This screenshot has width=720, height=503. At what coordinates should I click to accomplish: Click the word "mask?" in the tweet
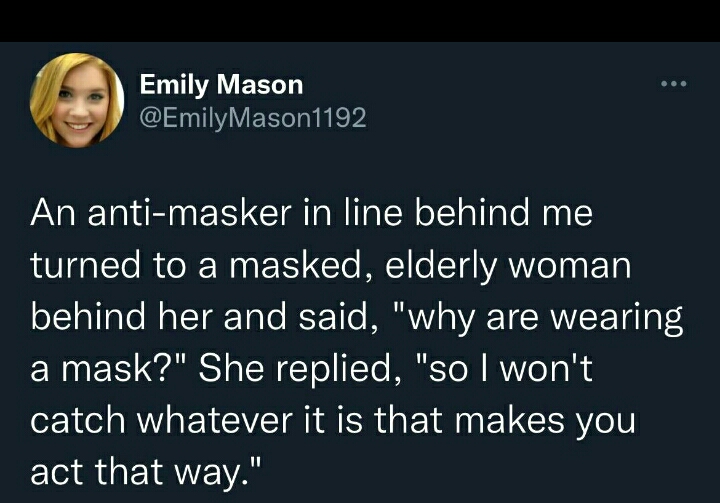click(110, 368)
